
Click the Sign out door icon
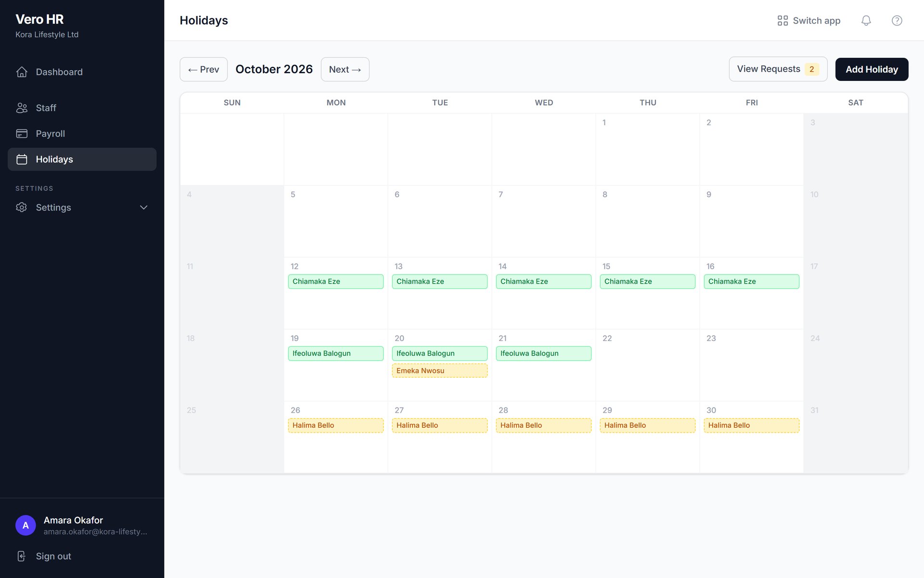pyautogui.click(x=22, y=556)
